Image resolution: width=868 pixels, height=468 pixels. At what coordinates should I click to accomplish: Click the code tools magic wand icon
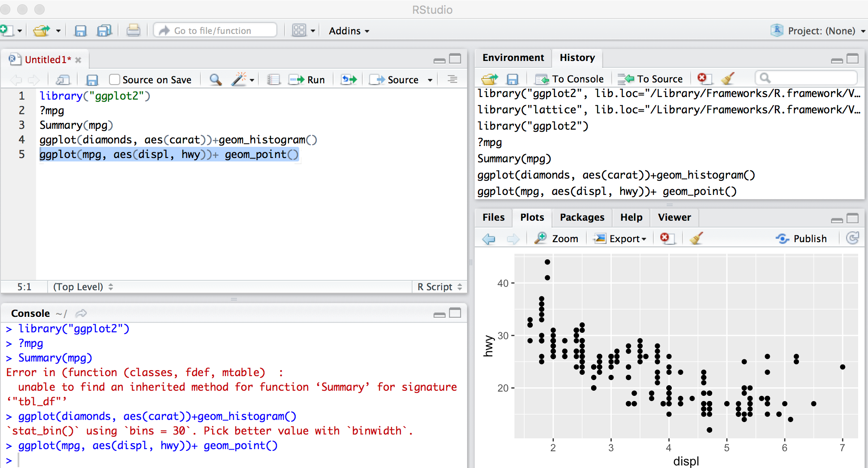click(239, 79)
